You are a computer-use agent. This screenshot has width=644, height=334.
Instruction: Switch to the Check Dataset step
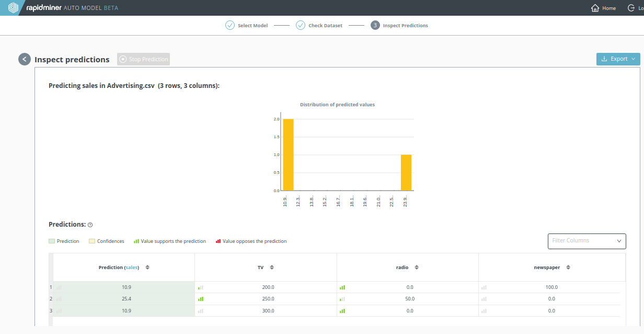click(x=325, y=25)
